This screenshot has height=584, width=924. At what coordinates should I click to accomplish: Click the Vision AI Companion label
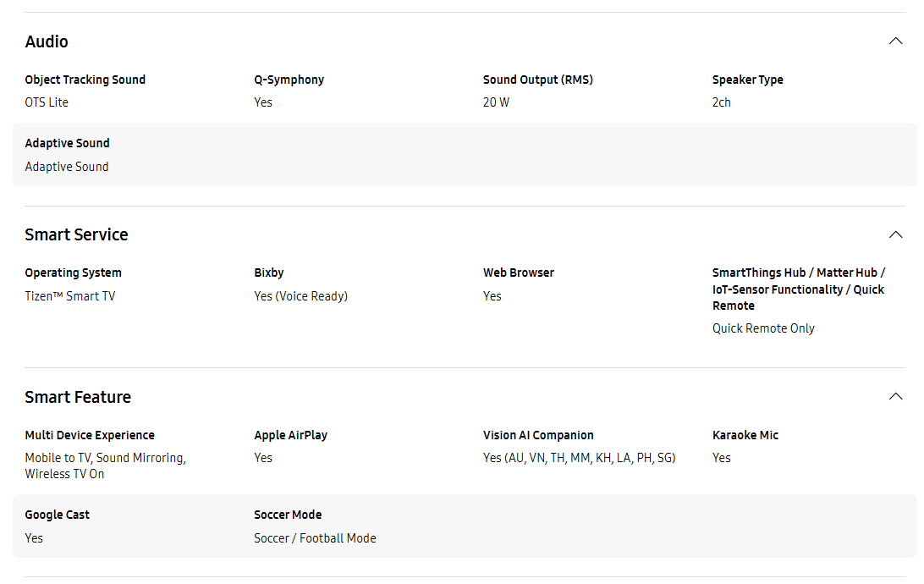(538, 436)
